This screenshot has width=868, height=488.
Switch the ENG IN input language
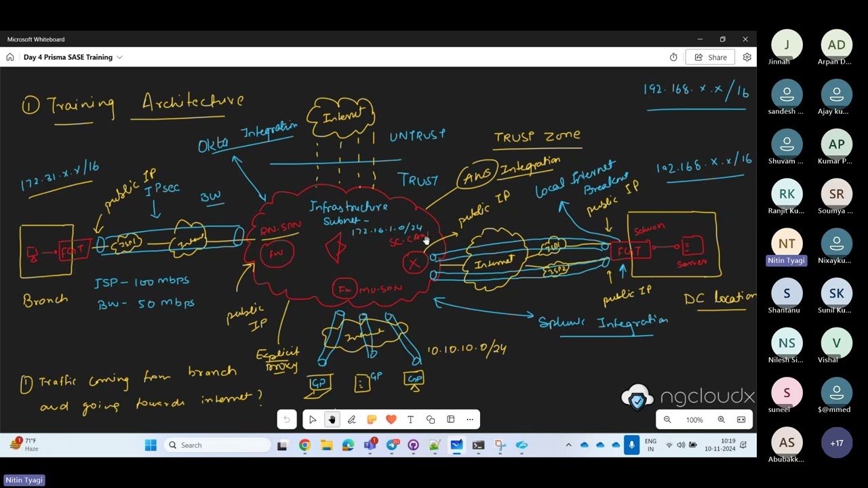pos(651,445)
